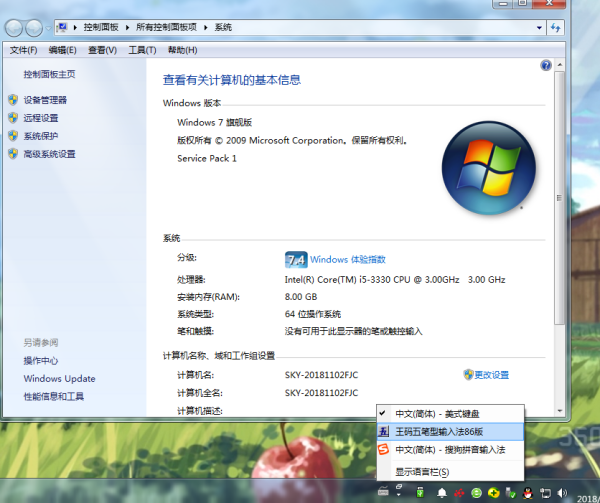Click the safely remove hardware tray icon
The width and height of the screenshot is (600, 503).
point(511,493)
